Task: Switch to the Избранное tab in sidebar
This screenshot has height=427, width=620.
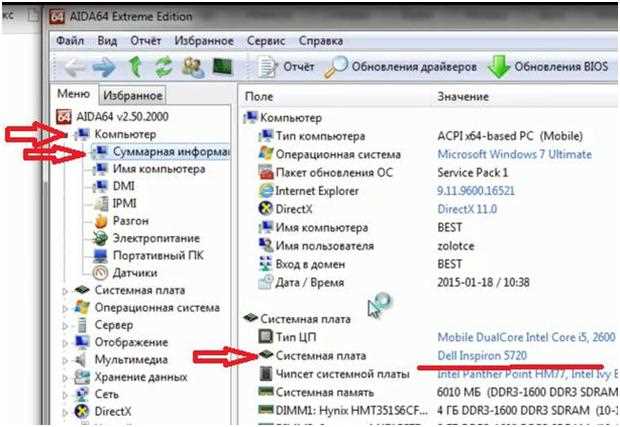Action: 132,95
